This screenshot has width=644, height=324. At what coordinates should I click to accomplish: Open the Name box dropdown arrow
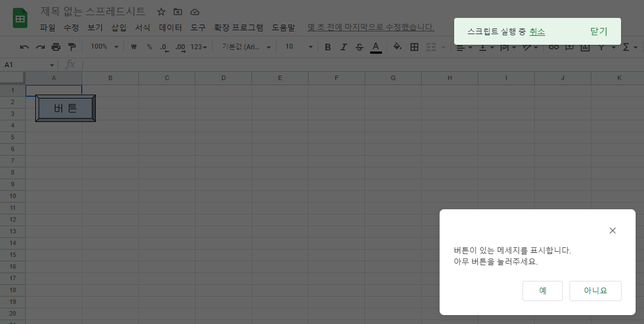point(52,65)
